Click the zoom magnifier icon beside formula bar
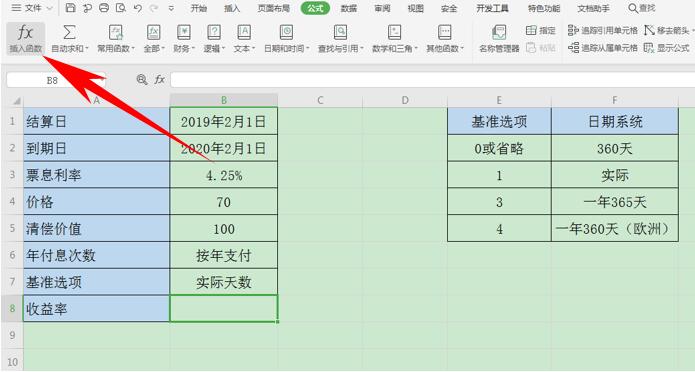 pos(142,80)
